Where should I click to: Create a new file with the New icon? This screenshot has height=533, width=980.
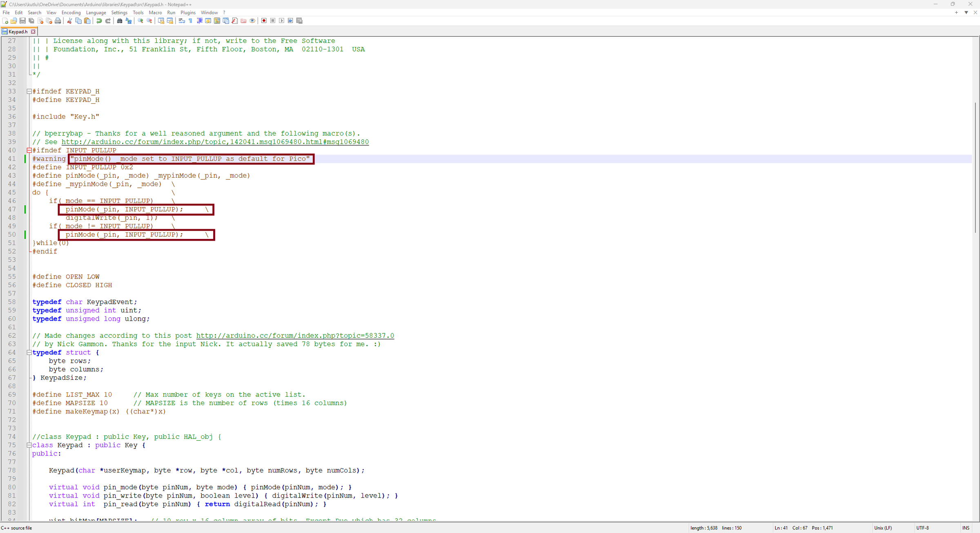(x=5, y=21)
